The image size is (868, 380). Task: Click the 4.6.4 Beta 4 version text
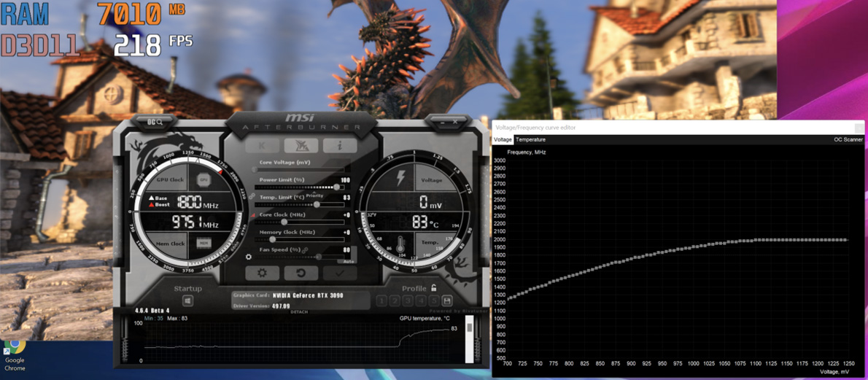pyautogui.click(x=152, y=310)
